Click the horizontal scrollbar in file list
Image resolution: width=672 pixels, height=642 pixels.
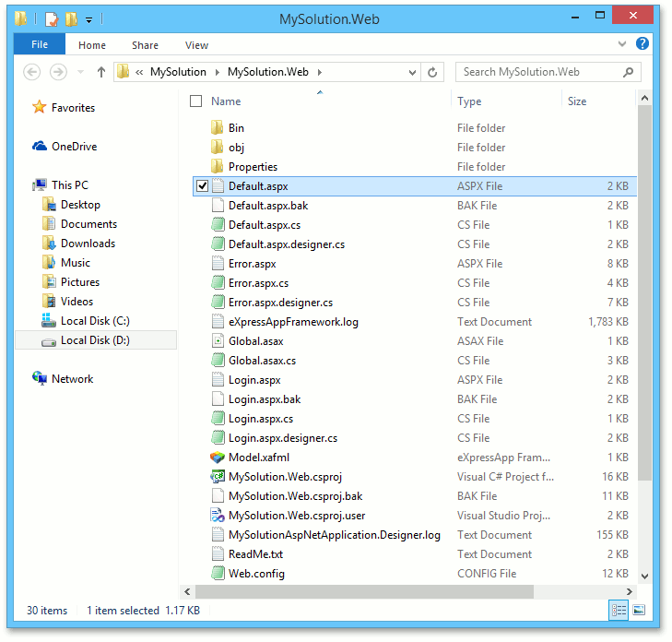406,591
